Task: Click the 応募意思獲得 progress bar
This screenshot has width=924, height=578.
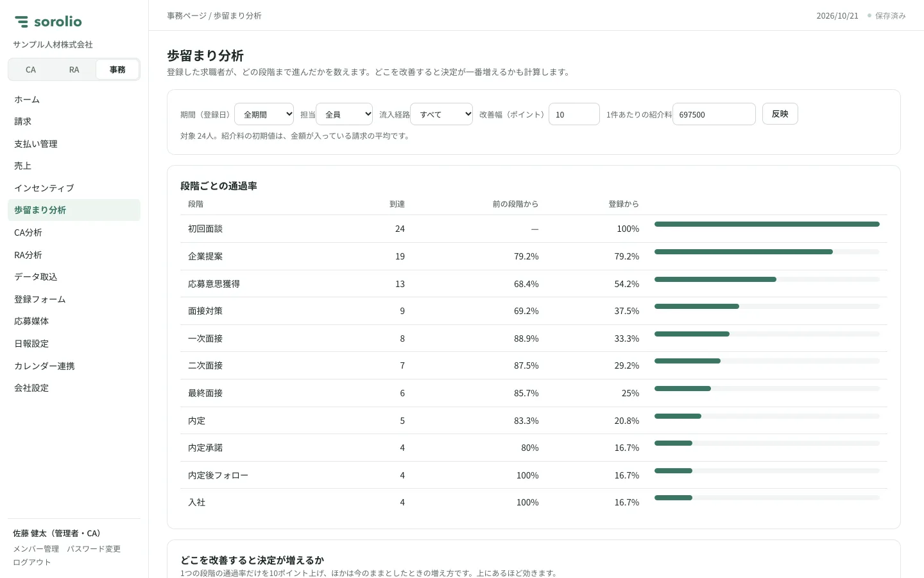Action: pos(767,279)
